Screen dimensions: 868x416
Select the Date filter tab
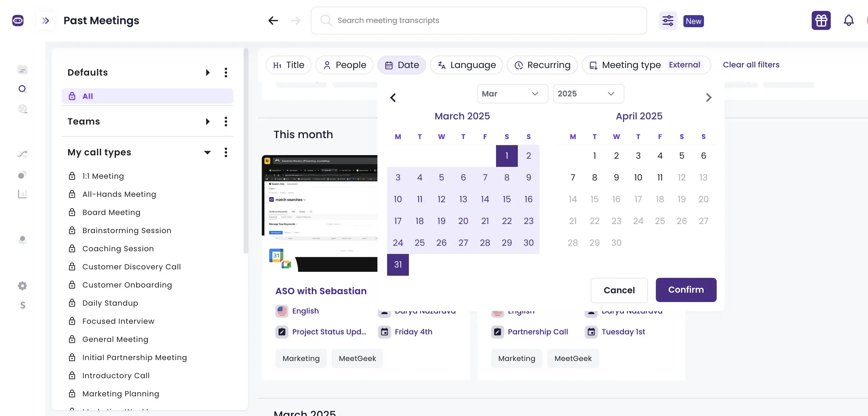(x=402, y=65)
